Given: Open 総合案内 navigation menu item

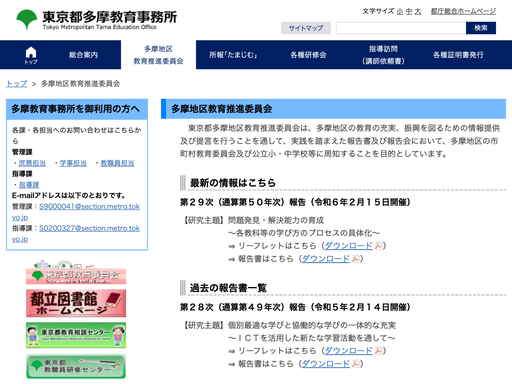Looking at the screenshot, I should tap(83, 55).
